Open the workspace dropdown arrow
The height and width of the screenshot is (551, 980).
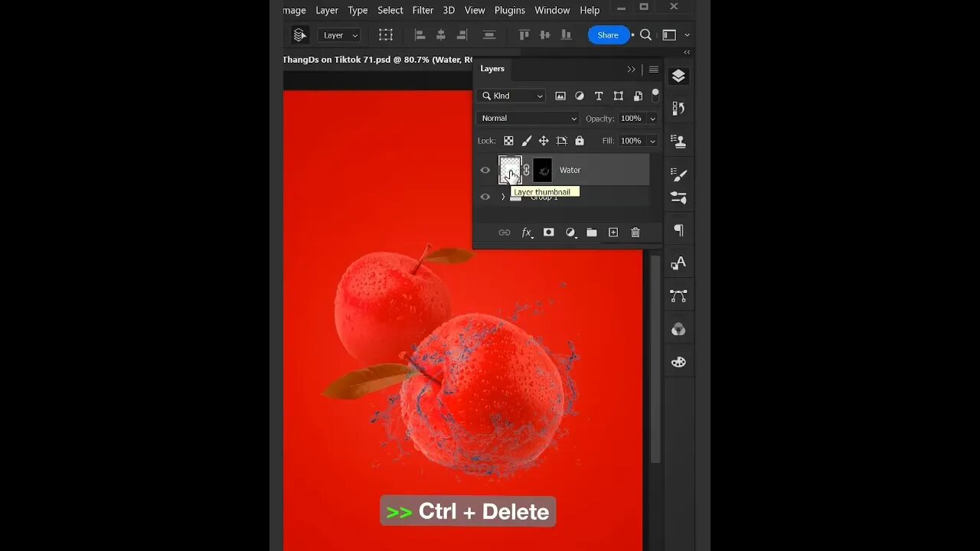point(687,35)
